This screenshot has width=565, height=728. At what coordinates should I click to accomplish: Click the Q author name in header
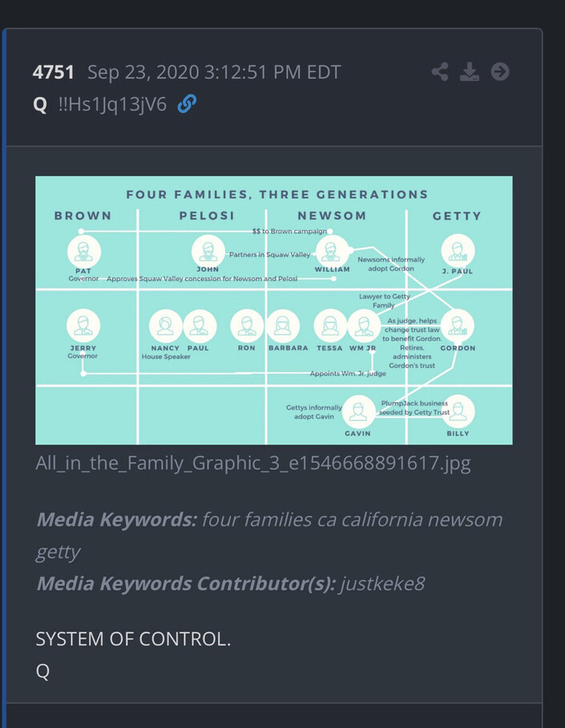(40, 104)
